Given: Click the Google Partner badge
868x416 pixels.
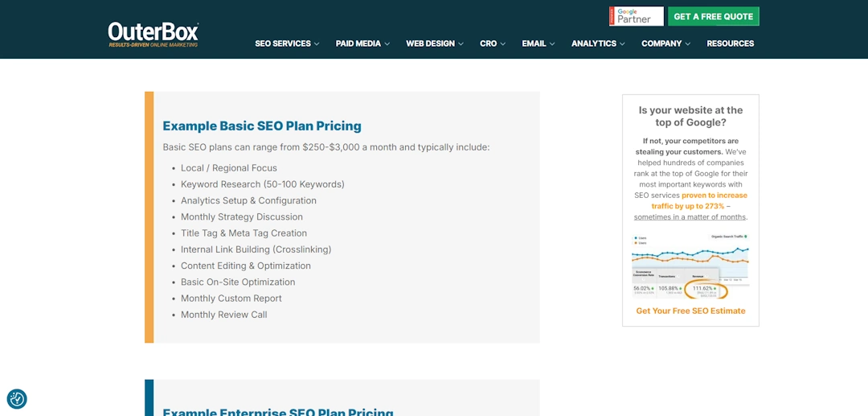Looking at the screenshot, I should [636, 16].
